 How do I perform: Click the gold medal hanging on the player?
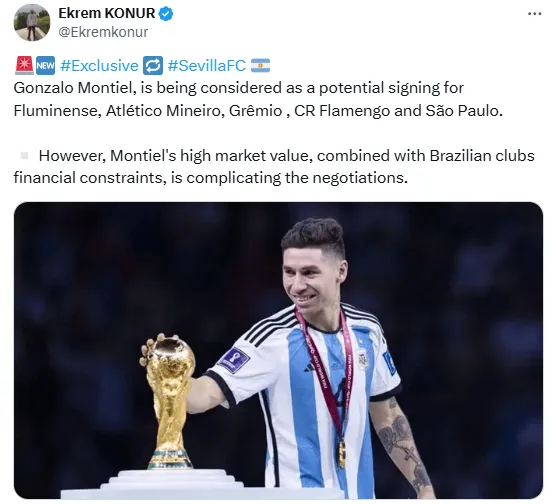click(x=342, y=453)
